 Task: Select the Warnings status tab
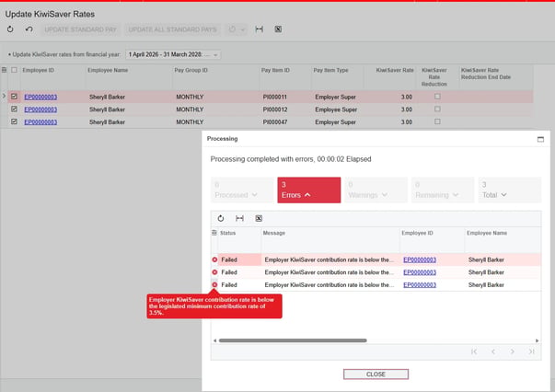(x=376, y=190)
